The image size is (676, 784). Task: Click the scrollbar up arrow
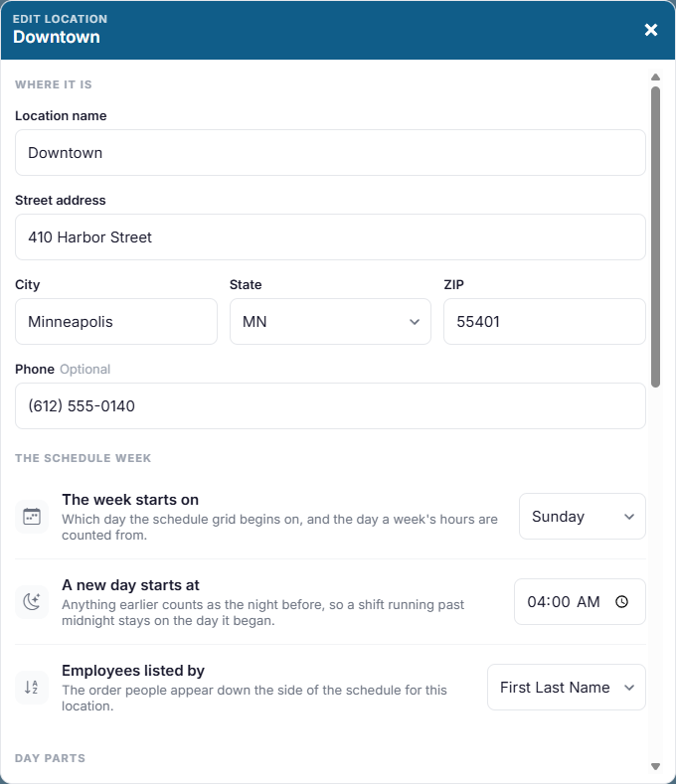pyautogui.click(x=655, y=77)
